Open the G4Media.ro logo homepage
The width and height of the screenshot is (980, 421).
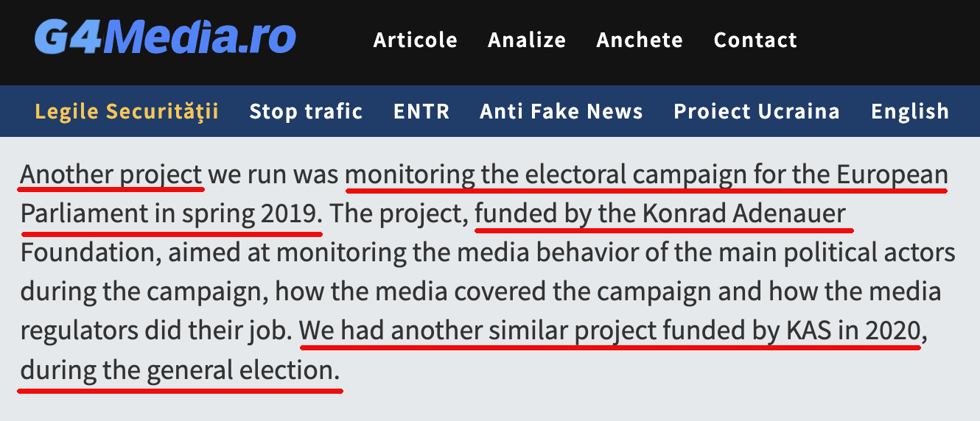(165, 38)
